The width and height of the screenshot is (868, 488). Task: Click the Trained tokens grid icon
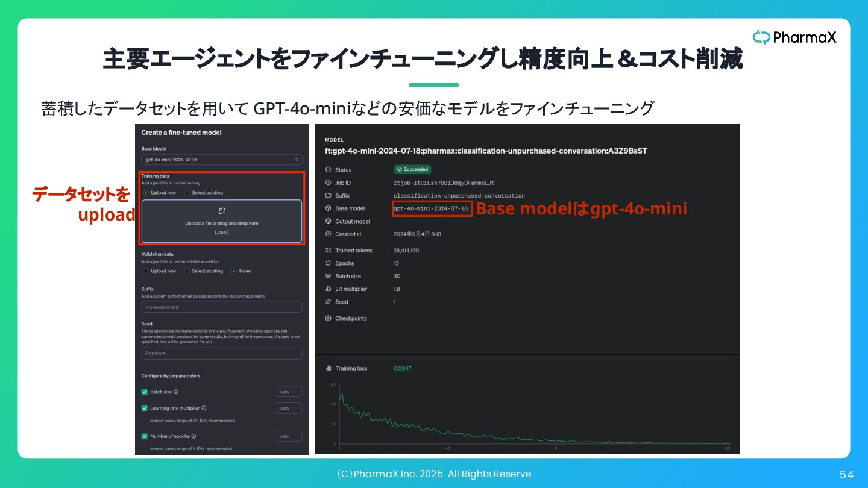(x=328, y=250)
